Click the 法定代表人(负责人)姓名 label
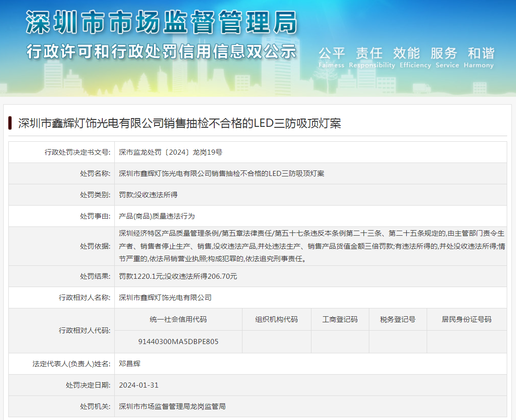Screen dimensions: 516x420 tap(71, 364)
